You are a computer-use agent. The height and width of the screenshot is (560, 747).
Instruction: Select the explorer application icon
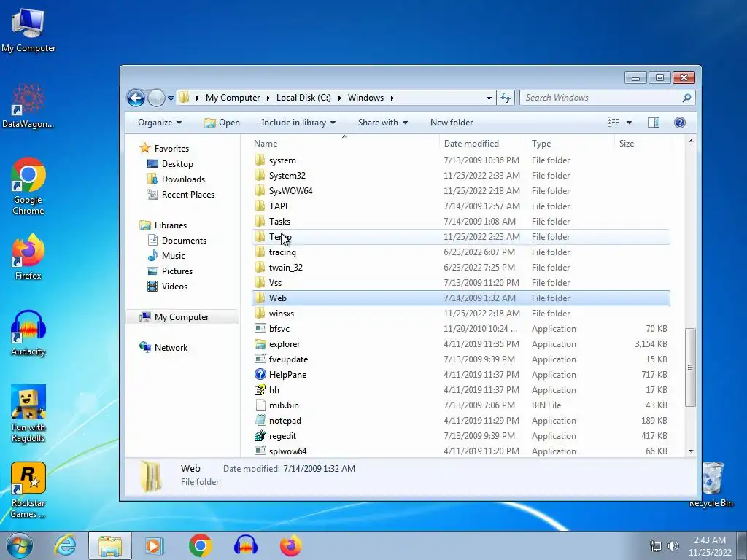[x=260, y=344]
